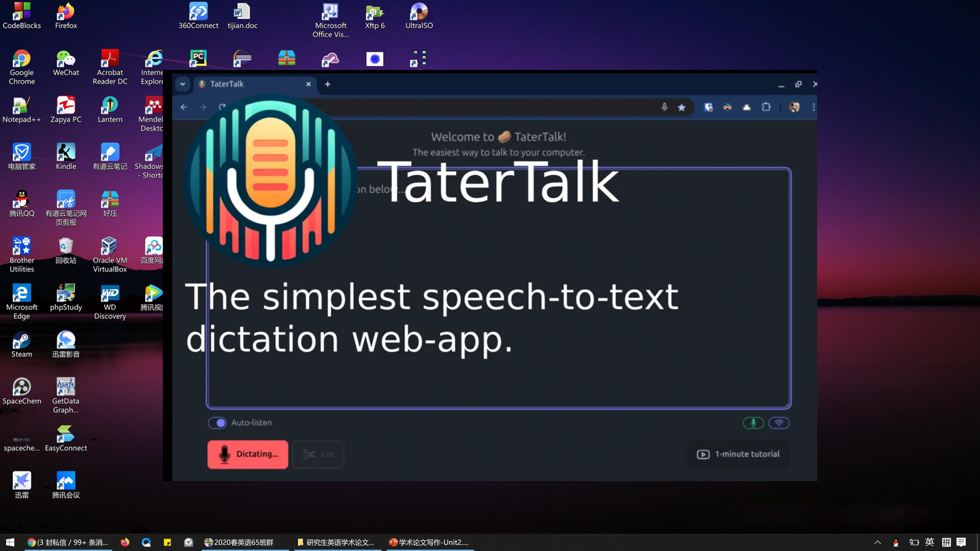Click the Cut button with scissors
The image size is (980, 551).
point(318,454)
